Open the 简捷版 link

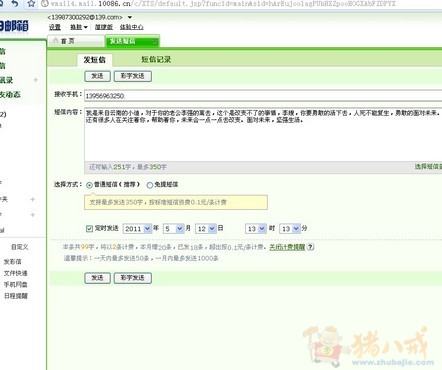[104, 27]
